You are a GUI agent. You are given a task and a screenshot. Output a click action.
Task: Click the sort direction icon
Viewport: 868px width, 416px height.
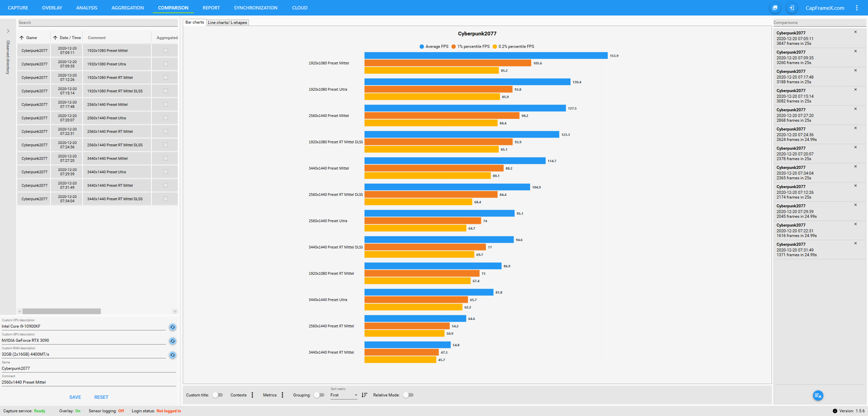[364, 395]
